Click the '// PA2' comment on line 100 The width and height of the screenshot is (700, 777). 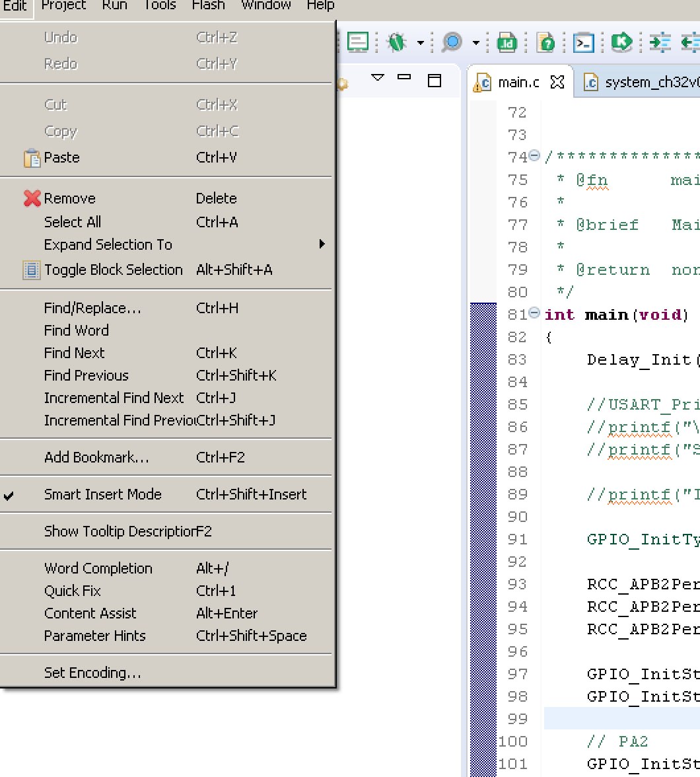coord(617,742)
